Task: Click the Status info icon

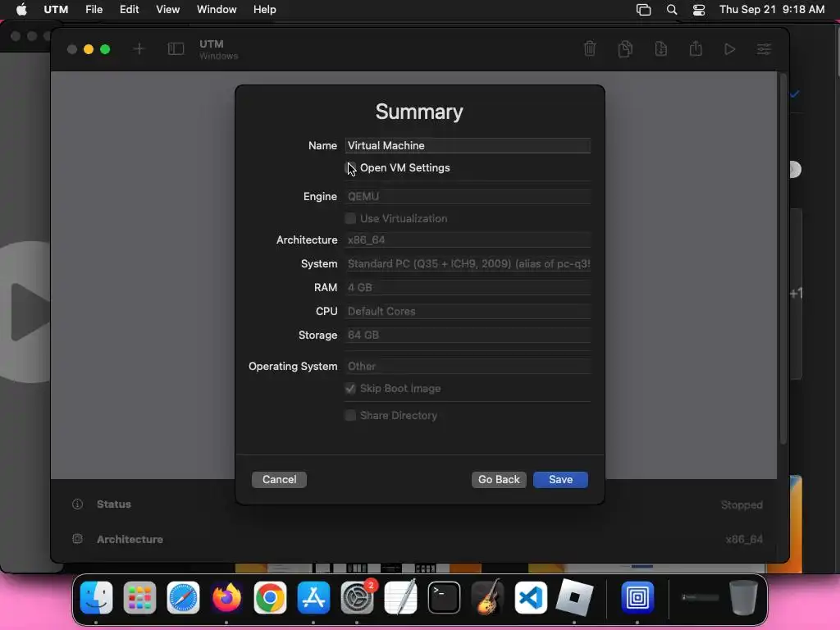Action: click(x=78, y=504)
